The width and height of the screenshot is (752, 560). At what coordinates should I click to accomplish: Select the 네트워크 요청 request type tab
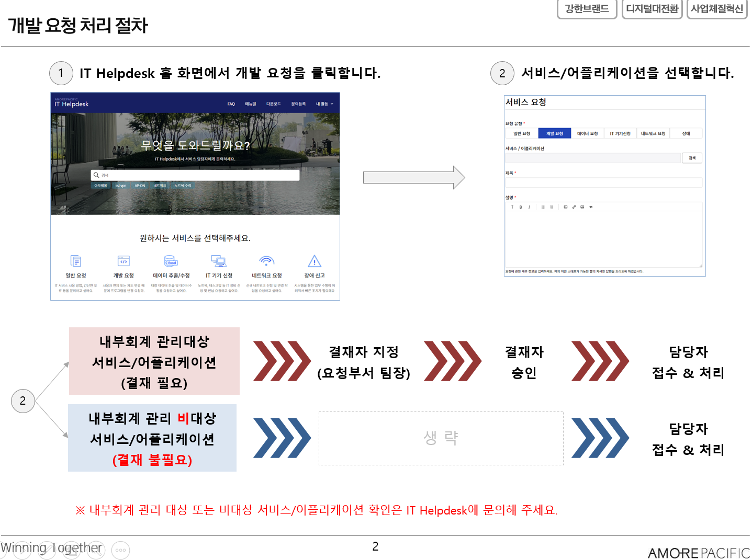(x=653, y=133)
